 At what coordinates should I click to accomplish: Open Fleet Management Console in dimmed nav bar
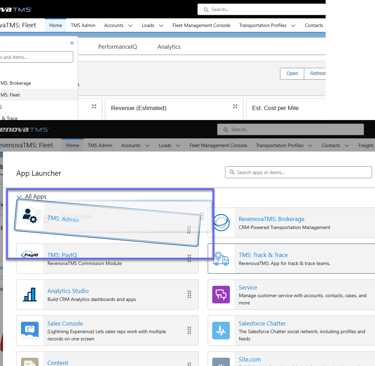pos(218,145)
